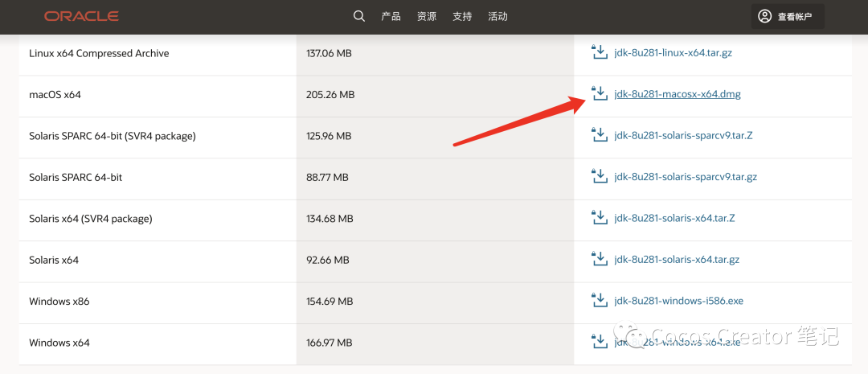The height and width of the screenshot is (374, 868).
Task: Click the 88.77 MB file size
Action: [327, 177]
